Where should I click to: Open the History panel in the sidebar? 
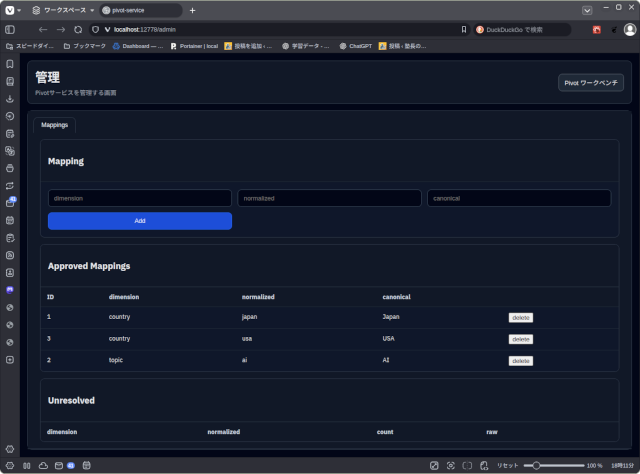point(10,116)
